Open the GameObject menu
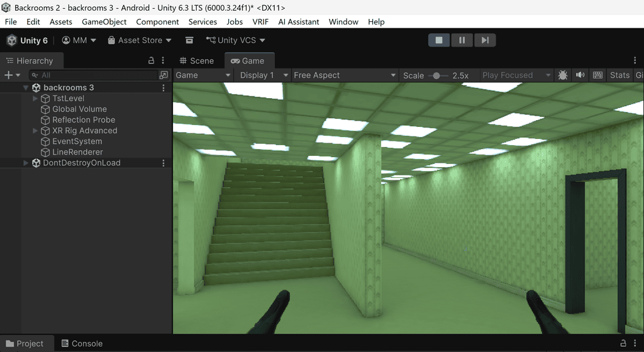The width and height of the screenshot is (644, 352). click(x=104, y=22)
